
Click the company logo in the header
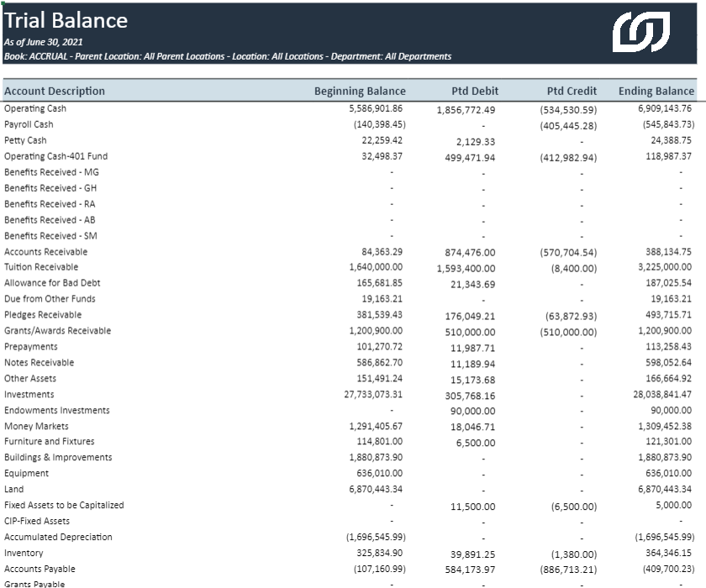(x=640, y=33)
